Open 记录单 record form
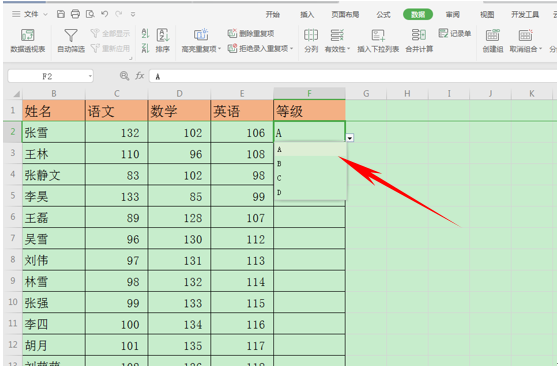558x372 pixels. tap(455, 33)
